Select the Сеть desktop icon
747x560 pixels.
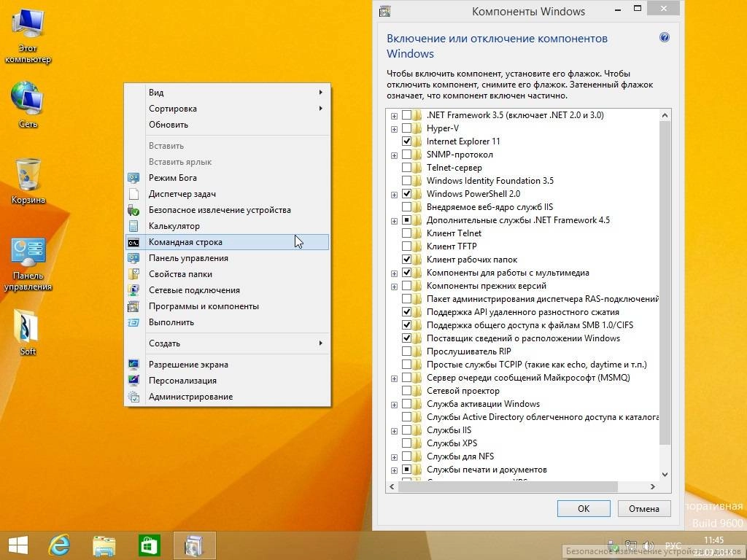(28, 105)
